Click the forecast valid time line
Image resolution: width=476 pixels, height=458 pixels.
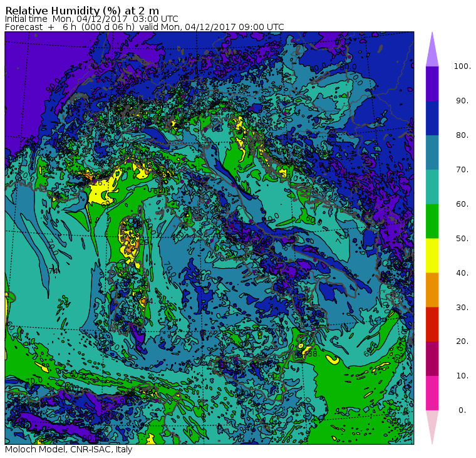[x=145, y=27]
